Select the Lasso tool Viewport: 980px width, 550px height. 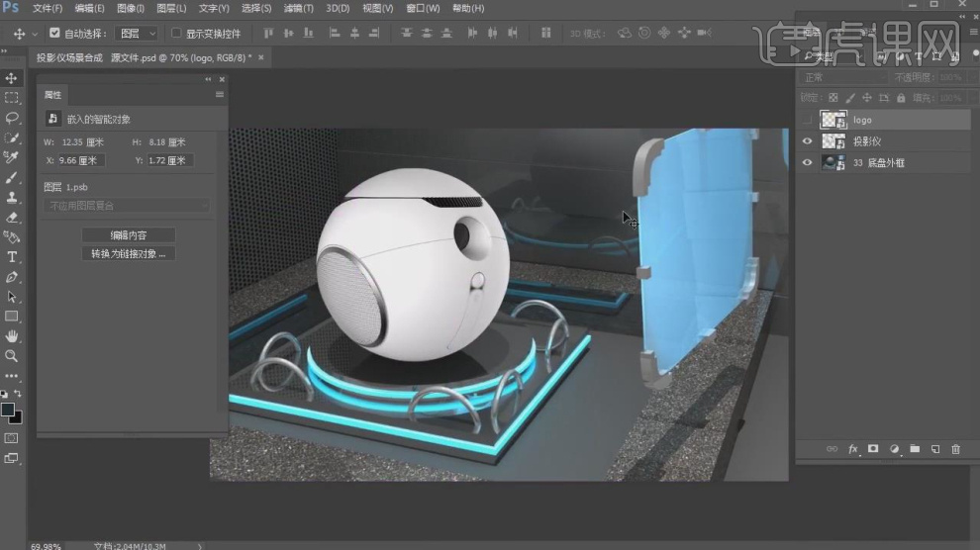[12, 118]
